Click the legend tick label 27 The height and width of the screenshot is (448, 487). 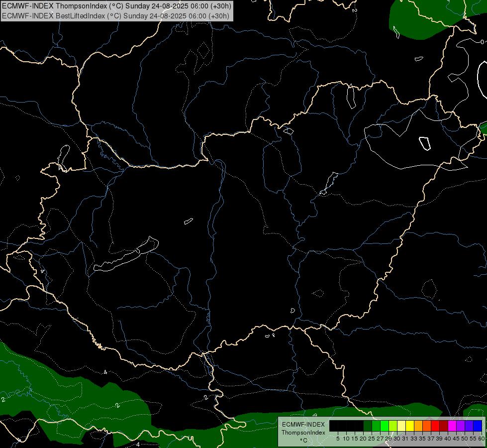(380, 439)
